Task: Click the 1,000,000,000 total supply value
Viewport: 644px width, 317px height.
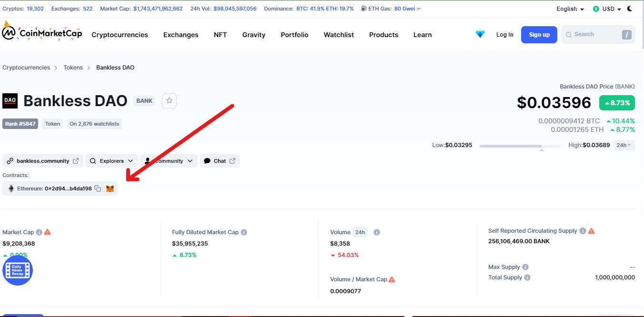Action: coord(615,277)
